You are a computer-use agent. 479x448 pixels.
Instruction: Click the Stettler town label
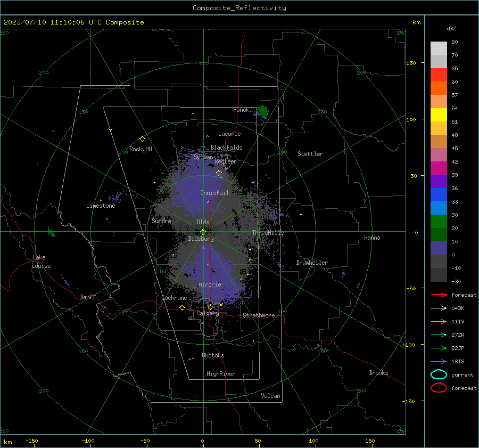tap(310, 154)
